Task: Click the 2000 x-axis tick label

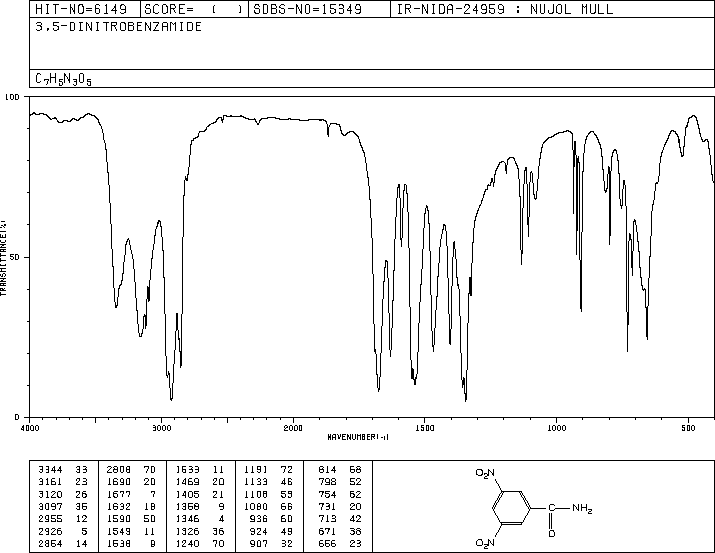Action: [x=293, y=428]
